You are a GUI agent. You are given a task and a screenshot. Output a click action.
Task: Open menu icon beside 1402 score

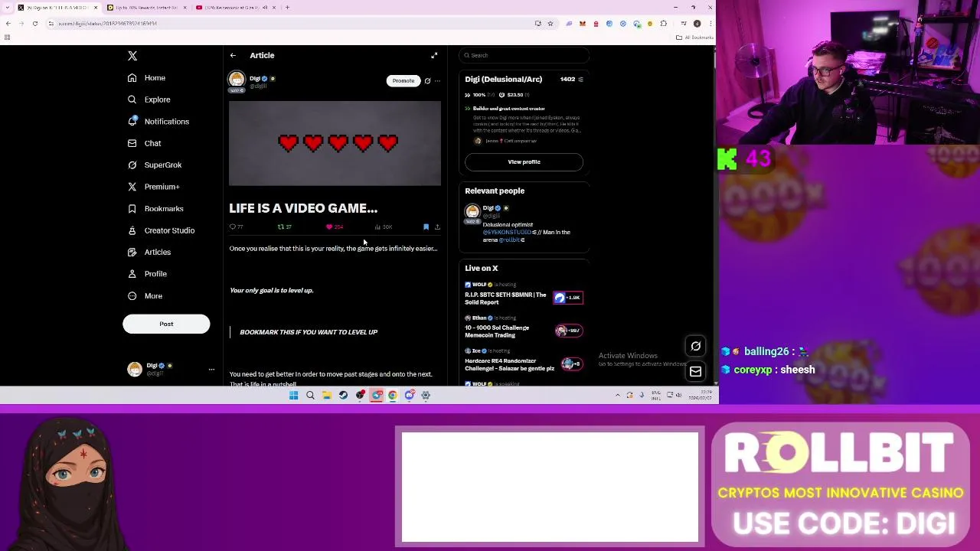point(580,80)
